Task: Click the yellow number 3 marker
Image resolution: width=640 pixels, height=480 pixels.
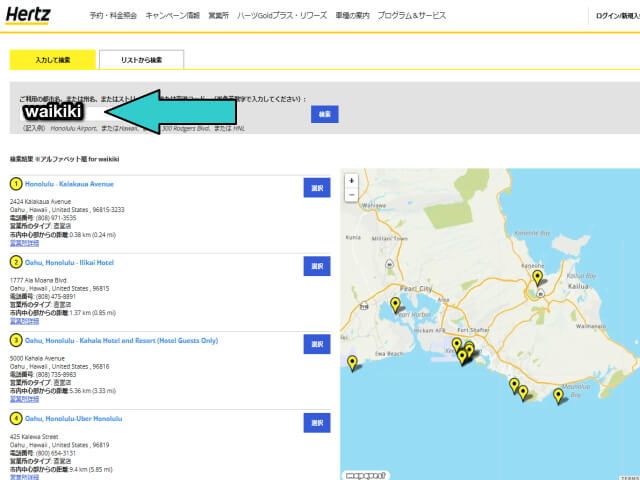Action: [x=16, y=340]
